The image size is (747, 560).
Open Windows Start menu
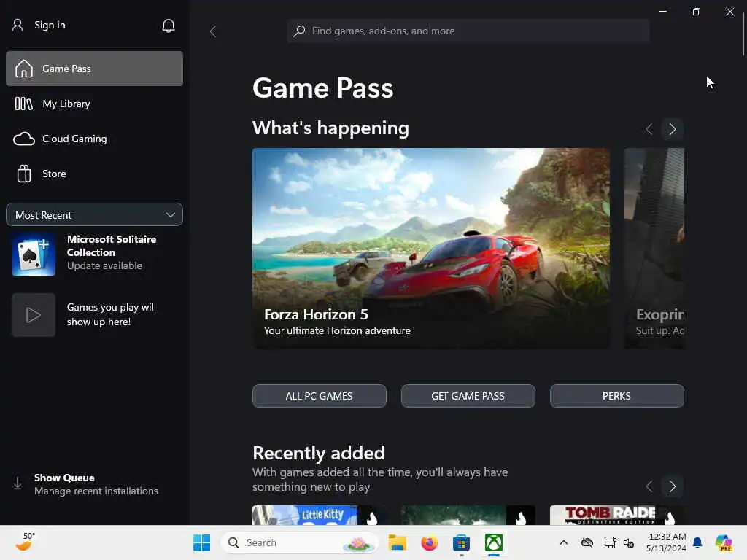201,542
